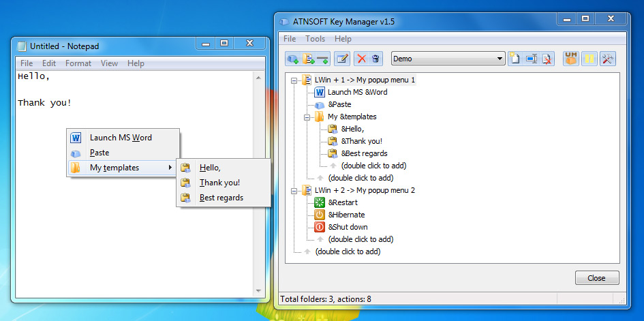This screenshot has height=321, width=644.
Task: Click the clipboard icon beside &Best regards
Action: click(333, 153)
